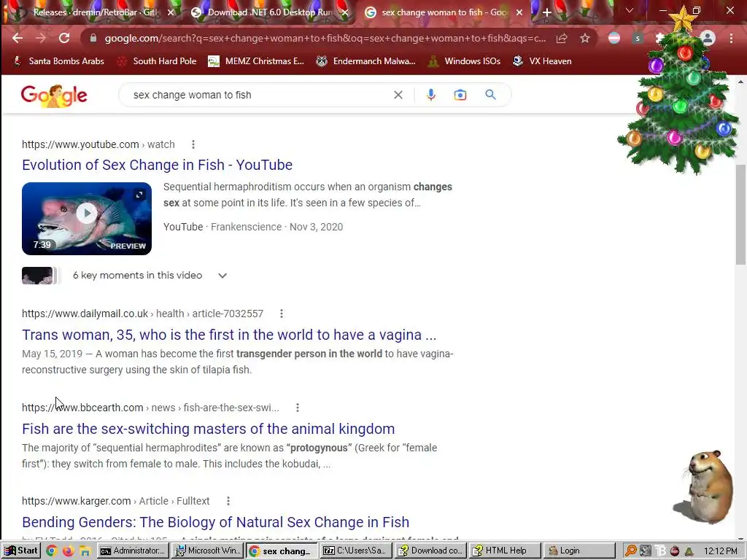Expand the tab search chevron

pyautogui.click(x=630, y=11)
